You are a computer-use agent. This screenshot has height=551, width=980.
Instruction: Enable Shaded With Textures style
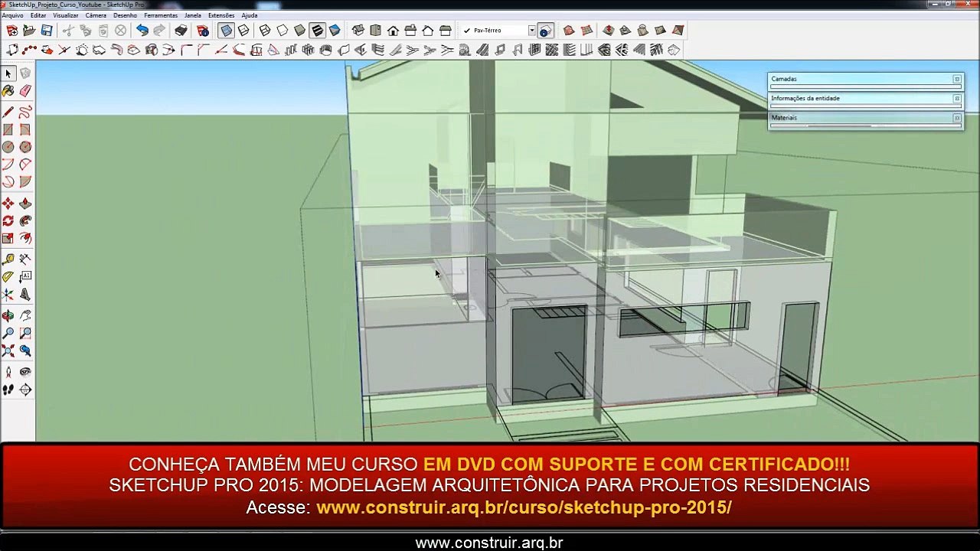(317, 31)
